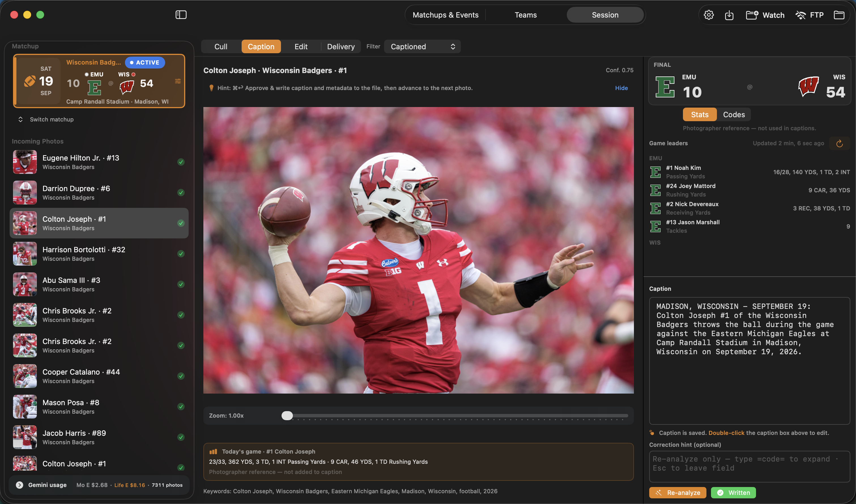Expand the Switch matchup selector
The width and height of the screenshot is (856, 504).
coord(46,119)
